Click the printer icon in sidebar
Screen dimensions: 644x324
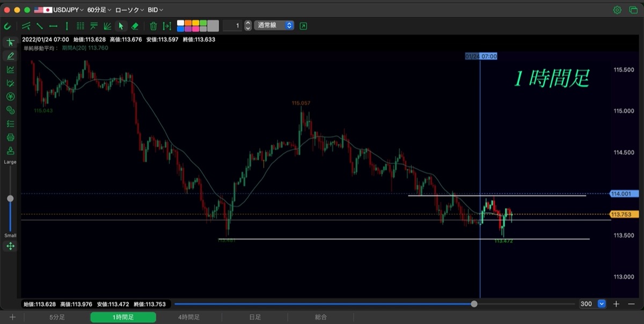tap(10, 137)
